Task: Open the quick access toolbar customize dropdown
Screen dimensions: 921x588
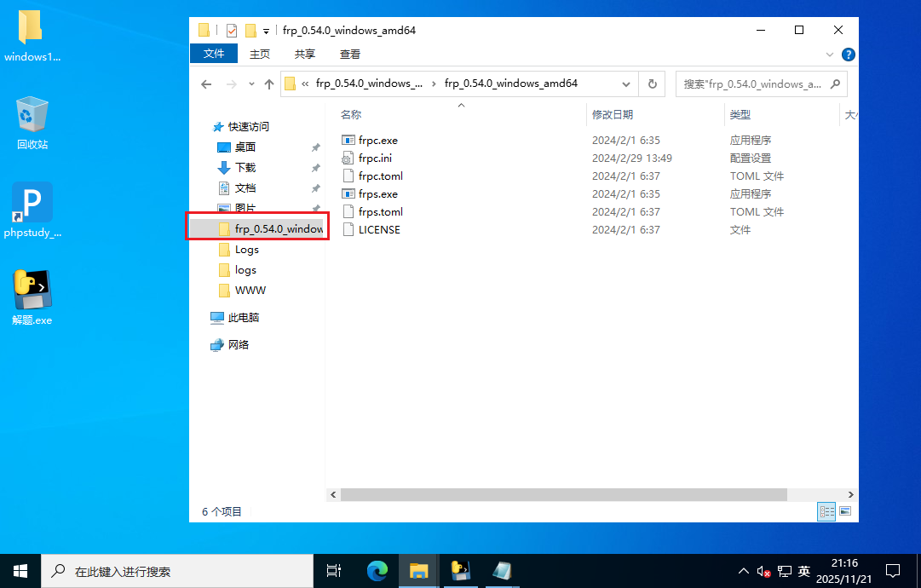Action: pos(266,32)
